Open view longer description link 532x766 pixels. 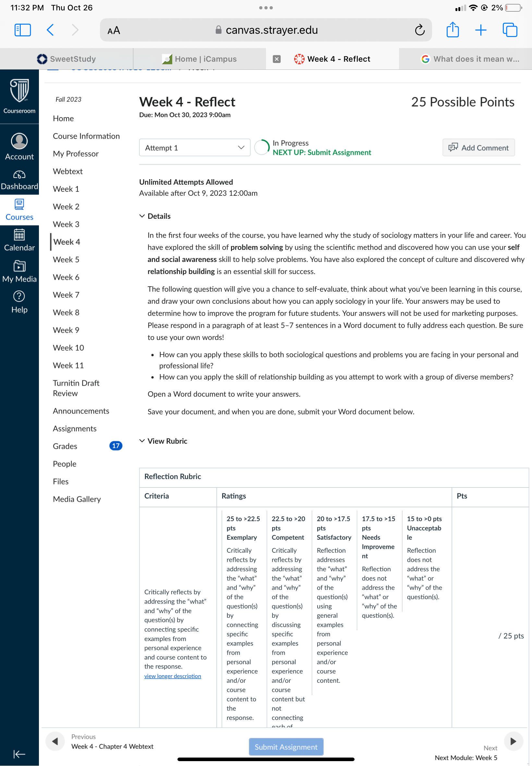pos(173,676)
